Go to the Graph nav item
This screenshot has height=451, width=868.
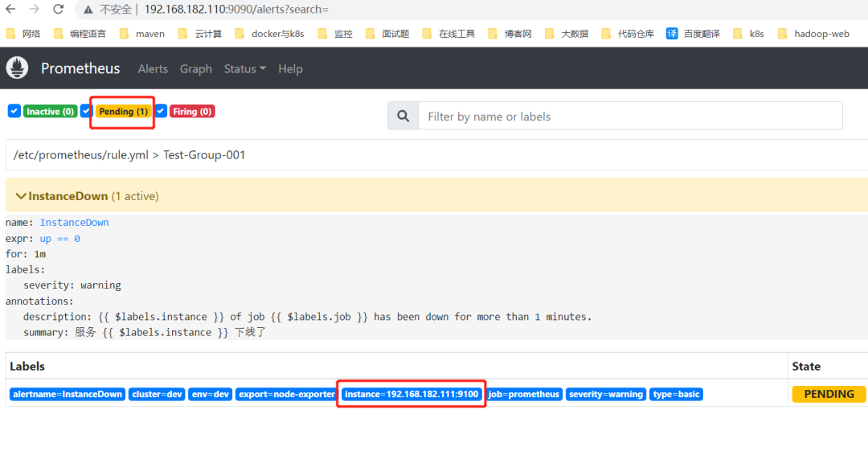196,68
